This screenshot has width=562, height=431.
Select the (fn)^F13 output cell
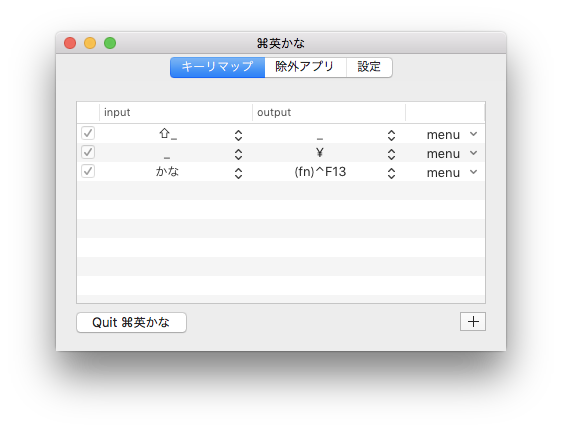click(x=320, y=172)
